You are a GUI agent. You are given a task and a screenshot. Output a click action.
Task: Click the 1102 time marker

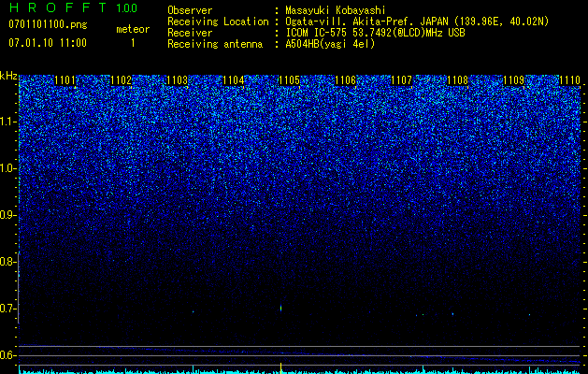[x=122, y=80]
